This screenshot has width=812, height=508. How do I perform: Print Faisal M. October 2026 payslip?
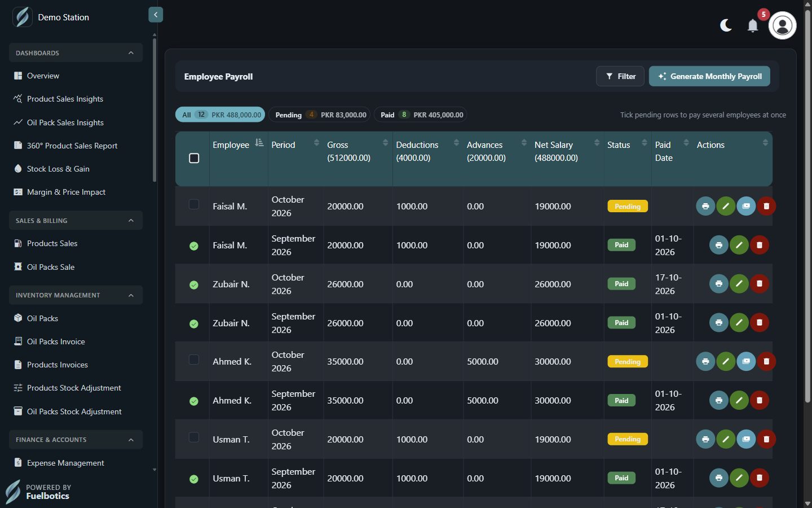tap(705, 206)
